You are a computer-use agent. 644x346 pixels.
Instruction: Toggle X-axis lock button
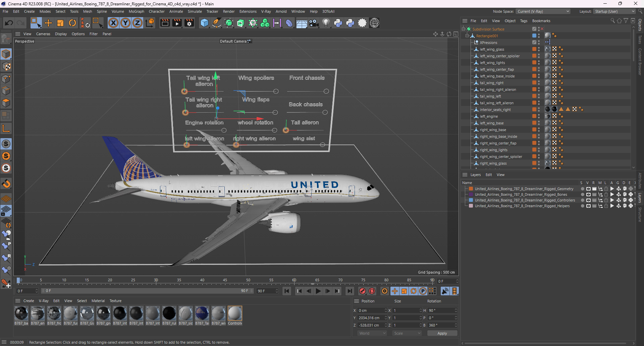[113, 23]
